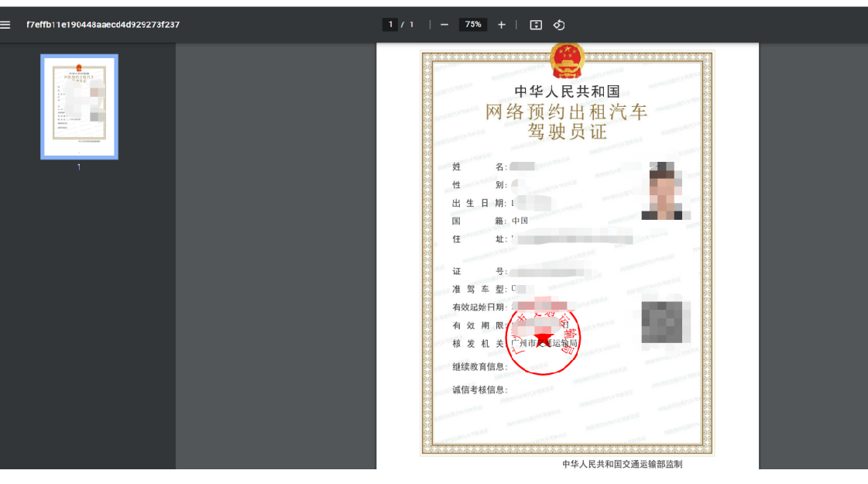Click the page number label under thumbnail
The width and height of the screenshot is (868, 484).
point(79,167)
